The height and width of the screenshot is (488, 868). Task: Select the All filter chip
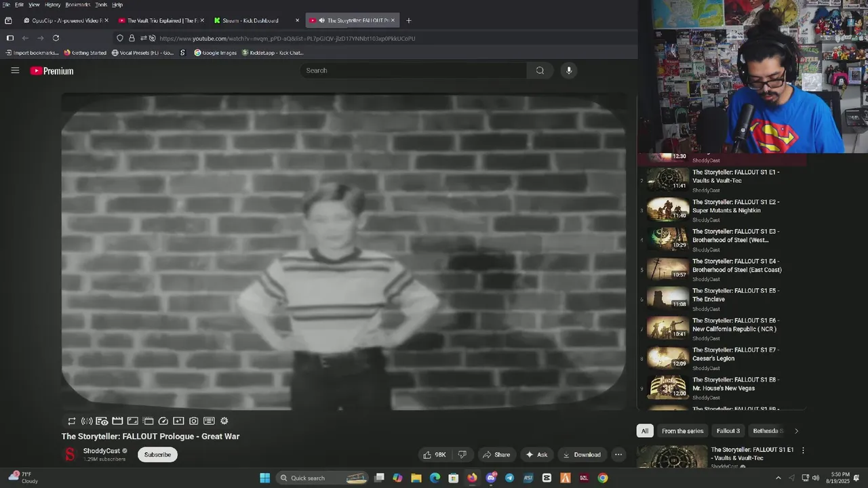pyautogui.click(x=645, y=431)
